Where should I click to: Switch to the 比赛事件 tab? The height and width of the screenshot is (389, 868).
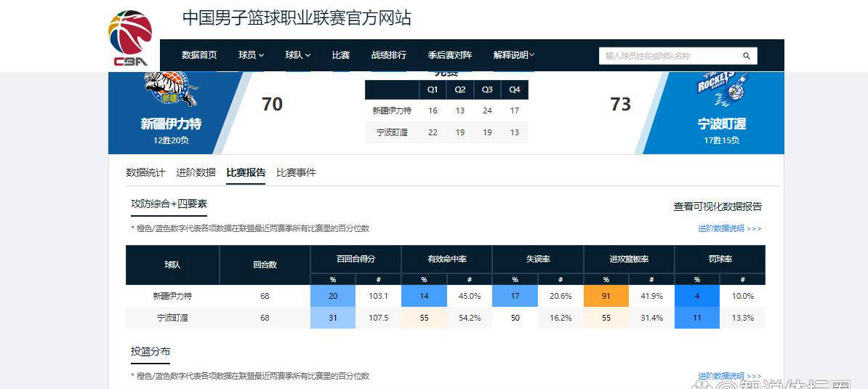pyautogui.click(x=296, y=172)
